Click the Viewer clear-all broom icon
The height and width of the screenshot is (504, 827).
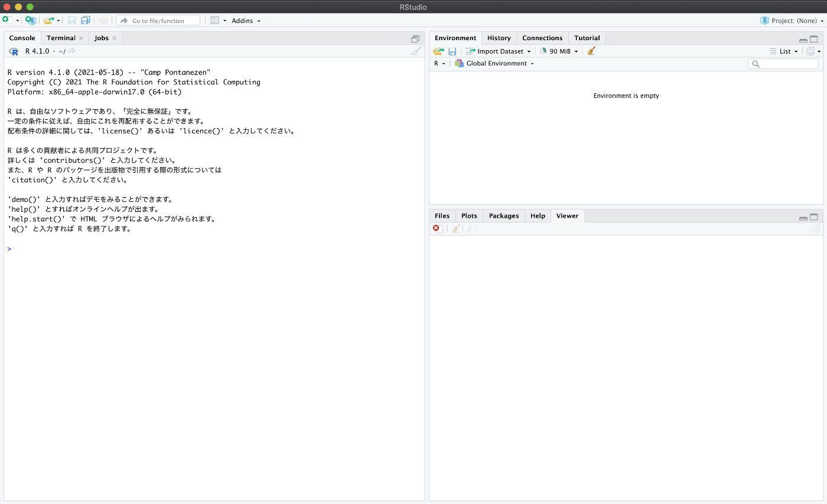click(455, 228)
